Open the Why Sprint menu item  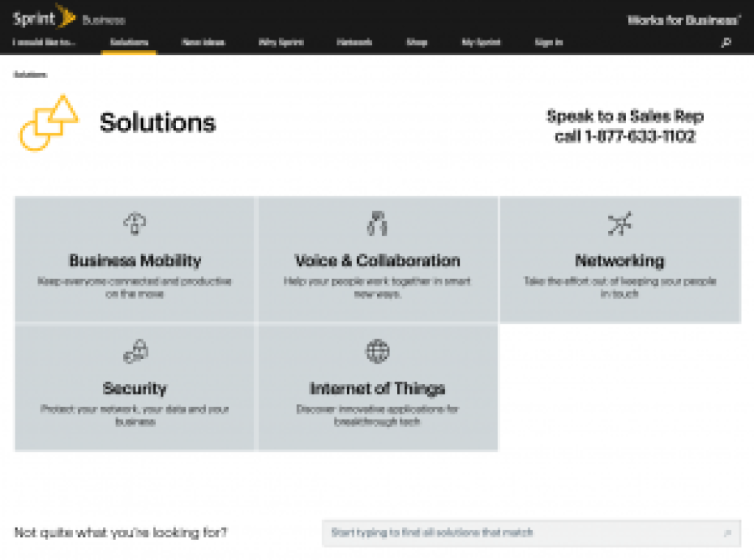click(281, 43)
